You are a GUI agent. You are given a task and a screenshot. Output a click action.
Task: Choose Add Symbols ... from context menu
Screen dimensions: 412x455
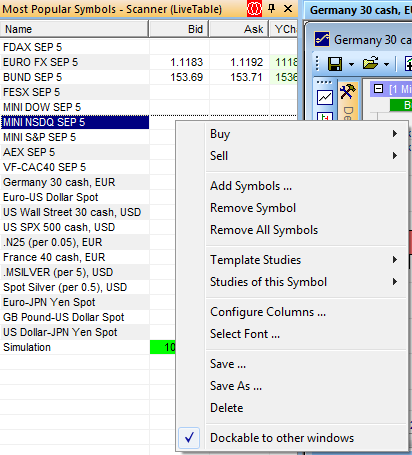(x=306, y=186)
